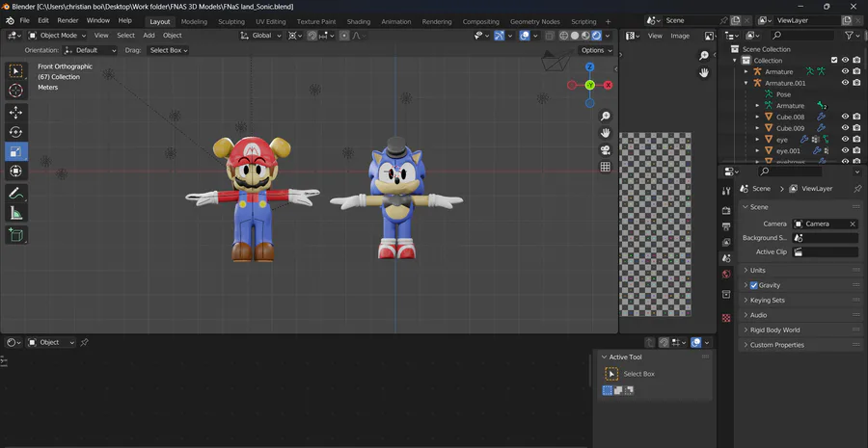Pick the Rotate tool
The image size is (868, 448).
coord(16,132)
